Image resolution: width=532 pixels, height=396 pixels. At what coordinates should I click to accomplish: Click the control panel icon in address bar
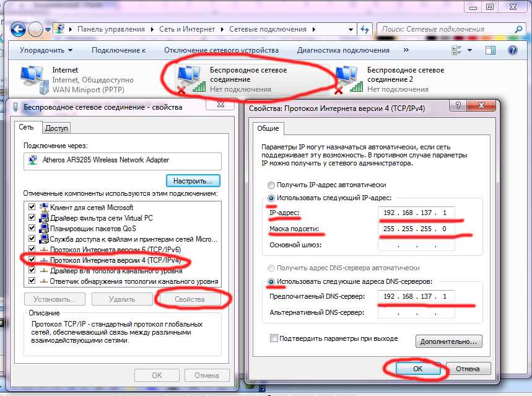point(59,29)
